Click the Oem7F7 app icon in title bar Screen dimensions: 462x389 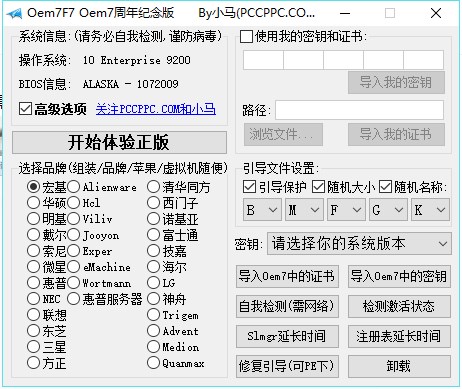(x=15, y=13)
